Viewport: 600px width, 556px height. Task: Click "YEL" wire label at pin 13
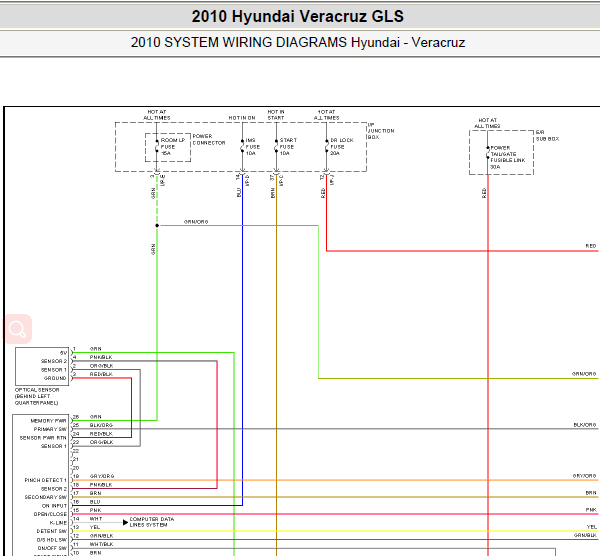pyautogui.click(x=95, y=527)
